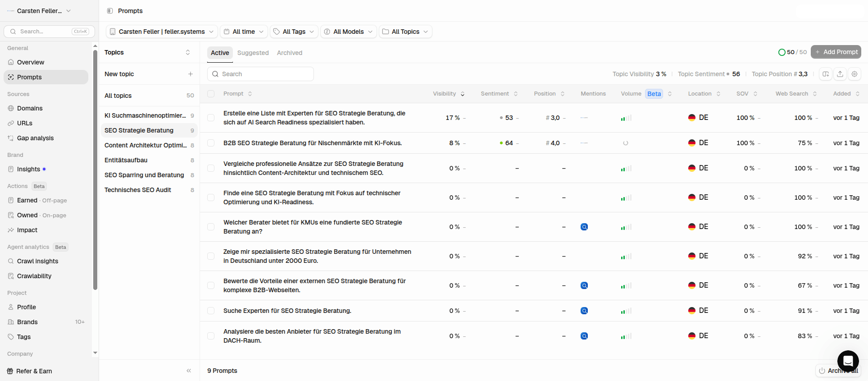Click the Add Prompt button

836,52
